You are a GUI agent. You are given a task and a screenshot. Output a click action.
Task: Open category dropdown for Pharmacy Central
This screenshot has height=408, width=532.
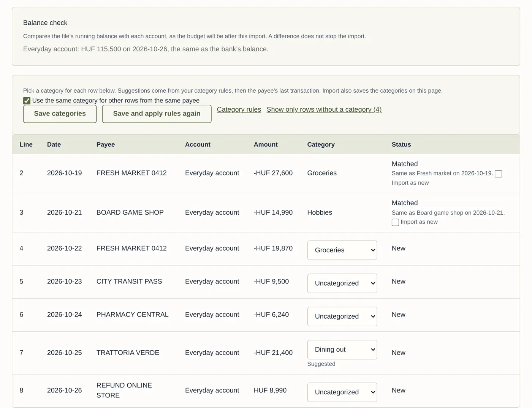(342, 316)
